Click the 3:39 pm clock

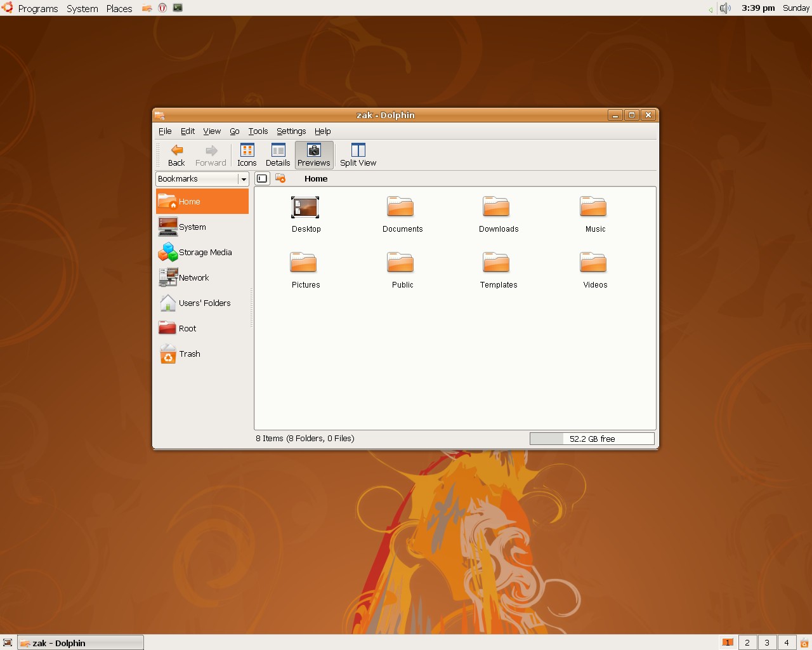(758, 8)
